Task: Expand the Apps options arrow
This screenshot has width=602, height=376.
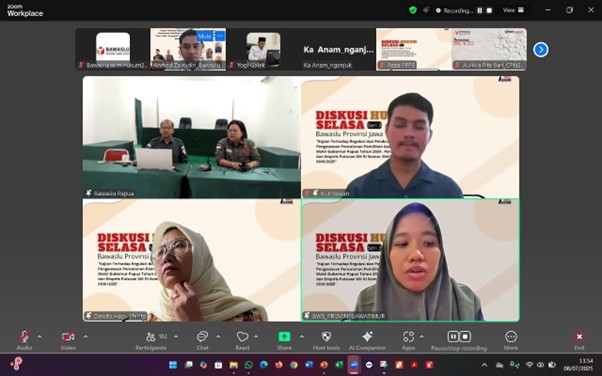Action: click(x=422, y=337)
